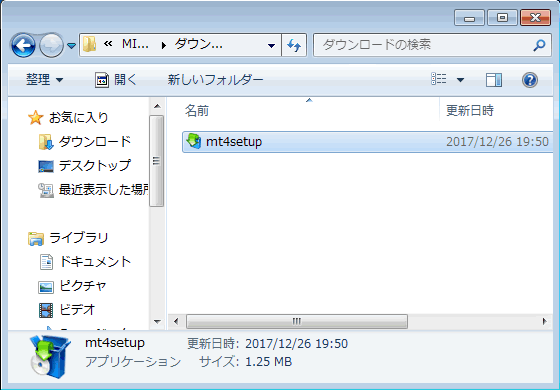The height and width of the screenshot is (390, 560).
Task: Maximize the Explorer window
Action: pyautogui.click(x=502, y=18)
